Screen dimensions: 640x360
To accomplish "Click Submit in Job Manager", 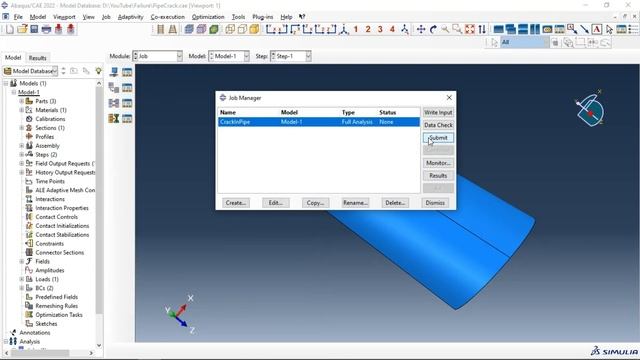I will click(x=438, y=138).
